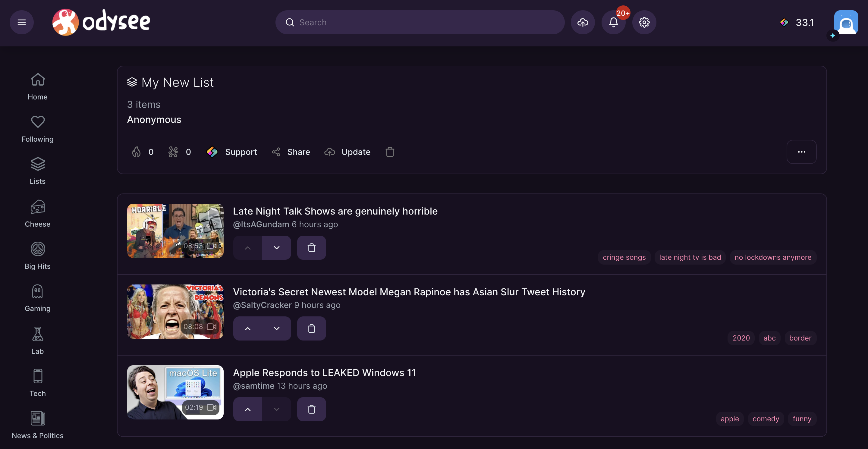Image resolution: width=868 pixels, height=449 pixels.
Task: Open the Lab category
Action: click(x=37, y=341)
